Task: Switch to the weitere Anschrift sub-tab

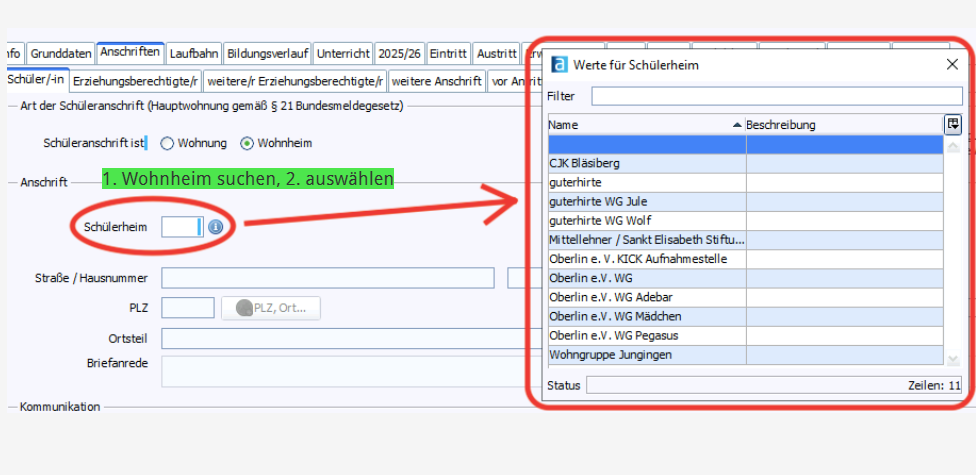Action: [x=436, y=81]
